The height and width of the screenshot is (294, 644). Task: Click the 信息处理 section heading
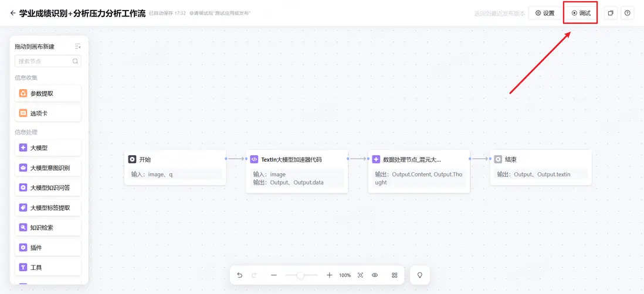(26, 132)
